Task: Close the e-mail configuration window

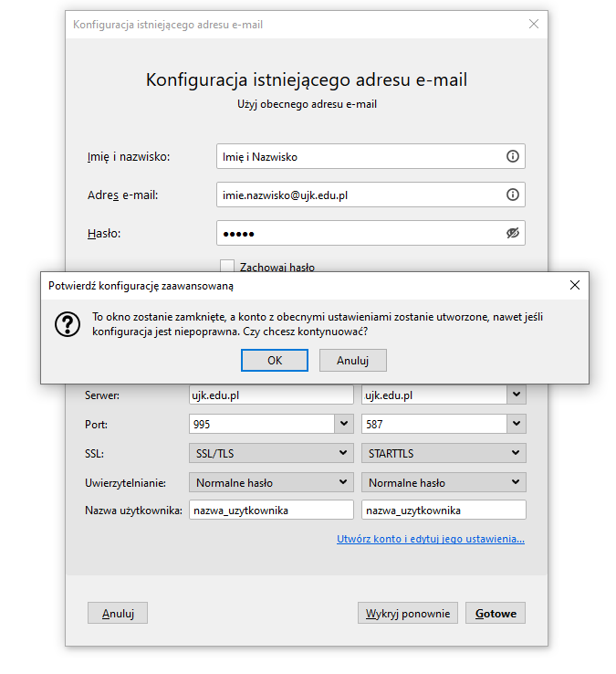Action: click(534, 25)
